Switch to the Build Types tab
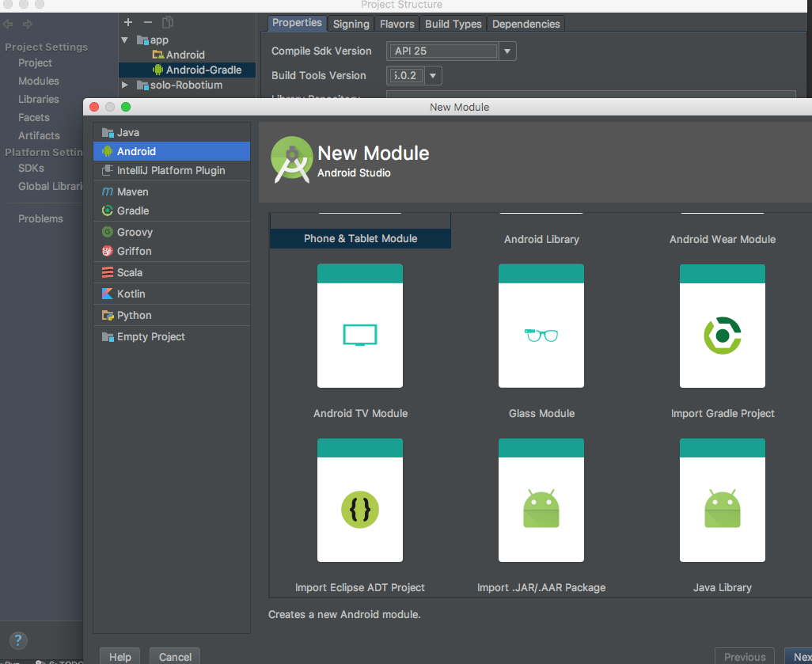The height and width of the screenshot is (664, 812). tap(453, 24)
